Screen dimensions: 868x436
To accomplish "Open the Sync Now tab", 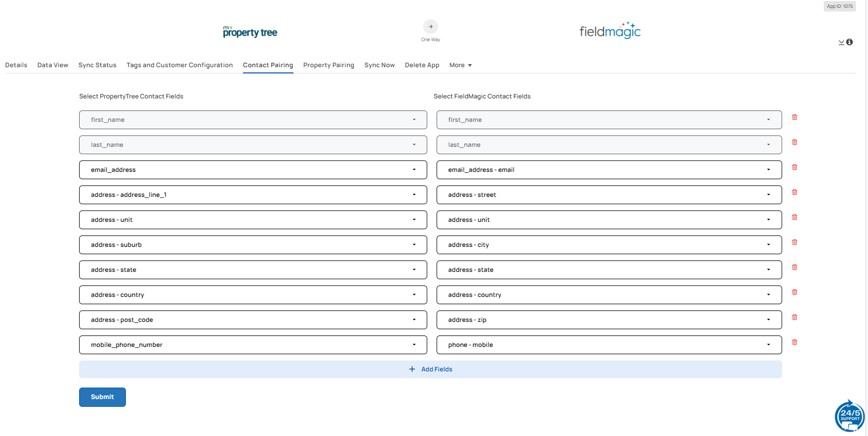I will point(379,65).
